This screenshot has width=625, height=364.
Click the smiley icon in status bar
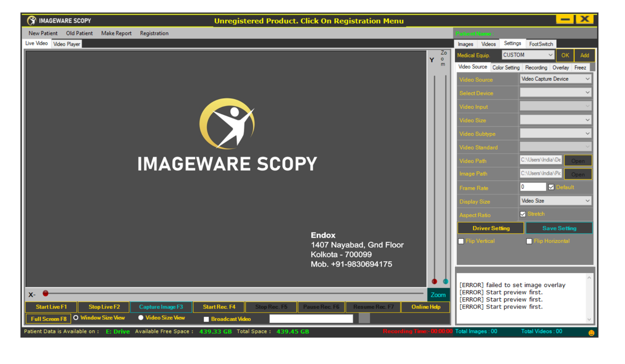[x=591, y=333]
